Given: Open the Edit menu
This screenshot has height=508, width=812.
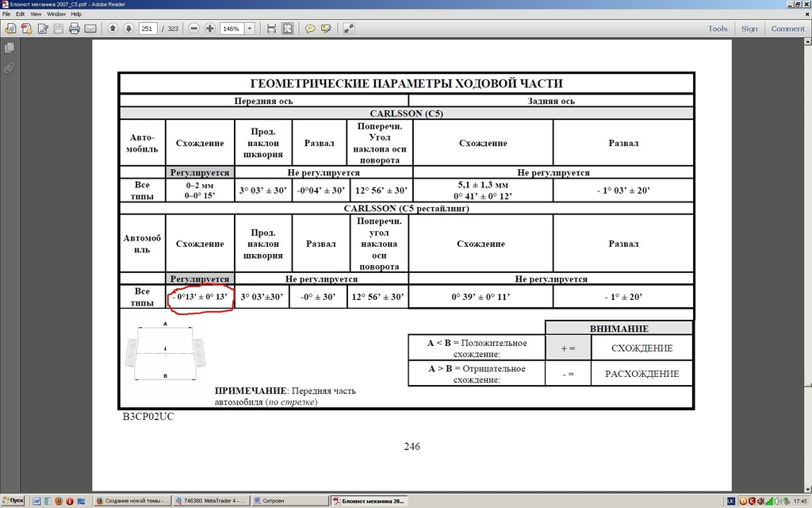Looking at the screenshot, I should pyautogui.click(x=20, y=14).
